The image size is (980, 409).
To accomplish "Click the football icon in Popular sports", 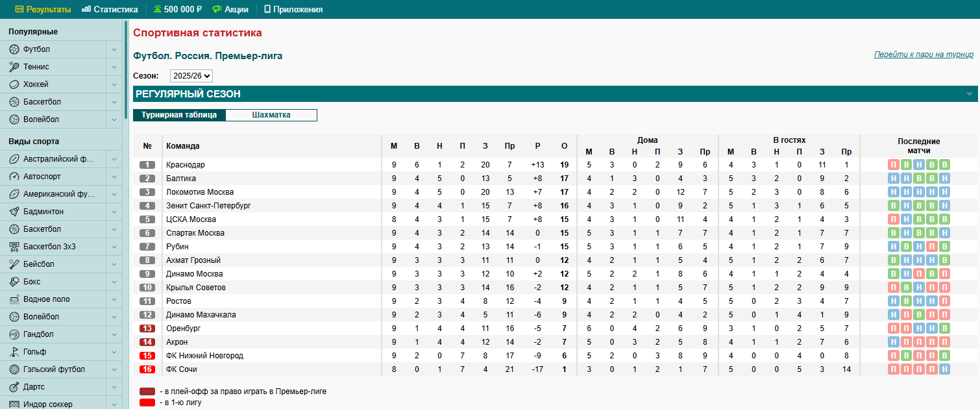I will tap(14, 49).
